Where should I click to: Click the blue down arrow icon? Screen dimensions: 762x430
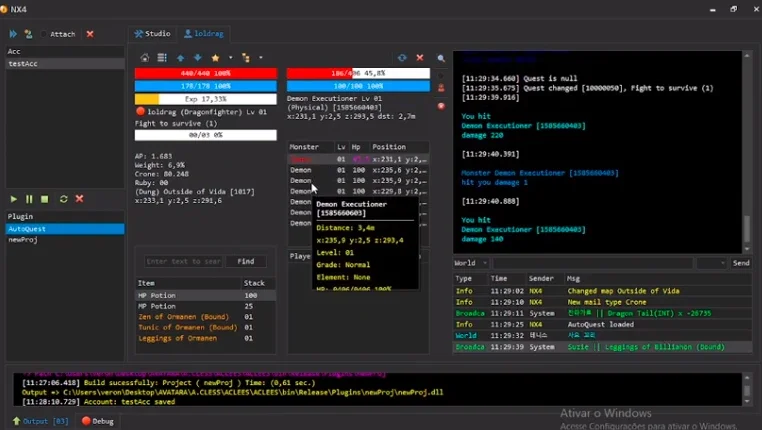pos(197,58)
